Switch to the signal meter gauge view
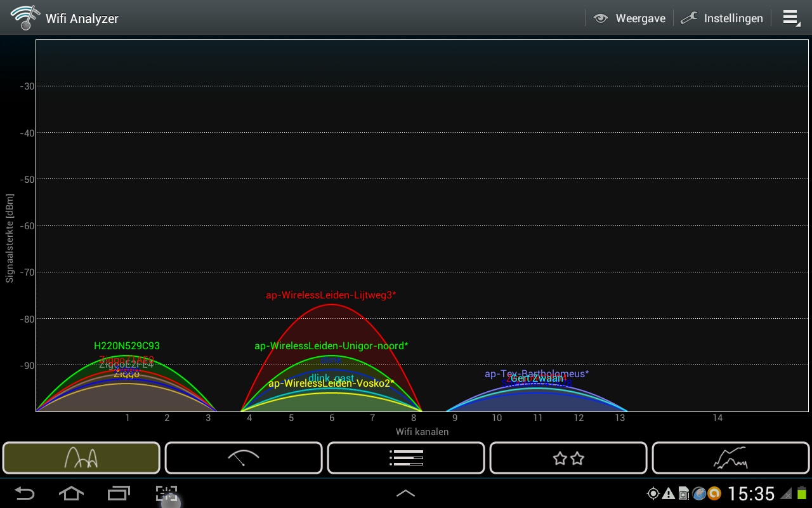 tap(244, 458)
